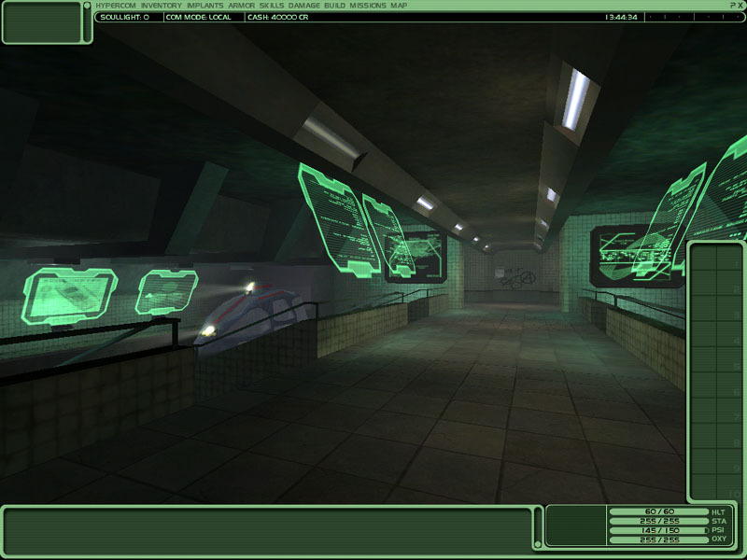Click the close X in top-right corner
The width and height of the screenshot is (747, 560).
[739, 6]
